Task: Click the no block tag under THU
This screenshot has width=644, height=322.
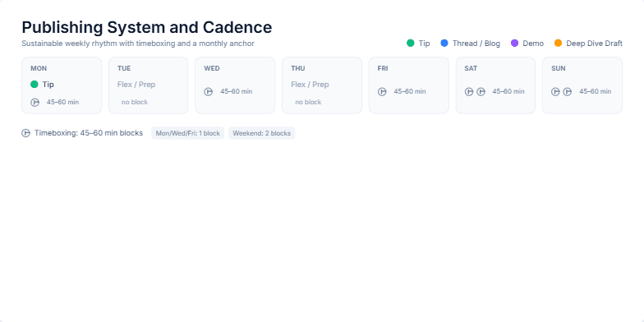Action: coord(308,102)
